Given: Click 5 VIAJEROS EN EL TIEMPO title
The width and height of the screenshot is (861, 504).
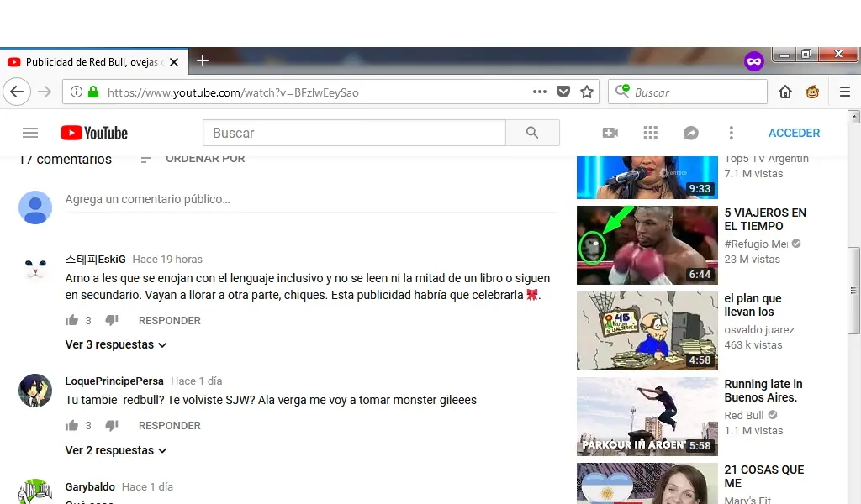Looking at the screenshot, I should pos(765,219).
